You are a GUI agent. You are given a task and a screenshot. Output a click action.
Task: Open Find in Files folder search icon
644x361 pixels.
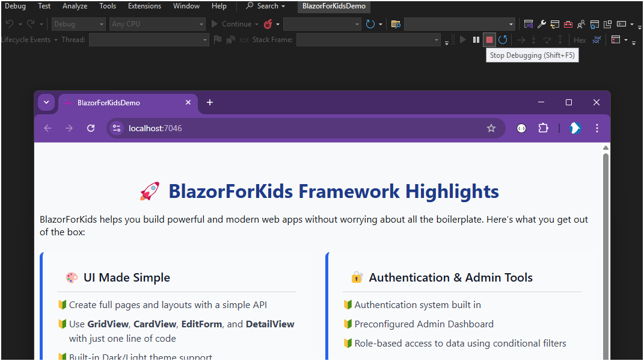point(396,24)
